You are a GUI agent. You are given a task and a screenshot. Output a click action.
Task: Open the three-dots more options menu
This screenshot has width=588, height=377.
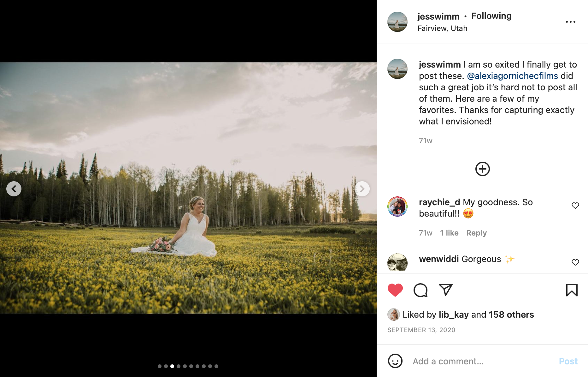click(570, 22)
